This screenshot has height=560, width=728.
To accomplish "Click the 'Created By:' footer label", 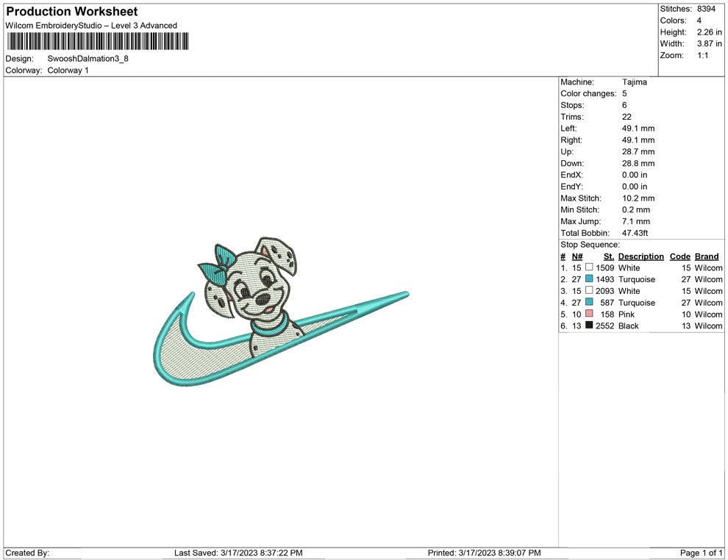I will (x=27, y=553).
